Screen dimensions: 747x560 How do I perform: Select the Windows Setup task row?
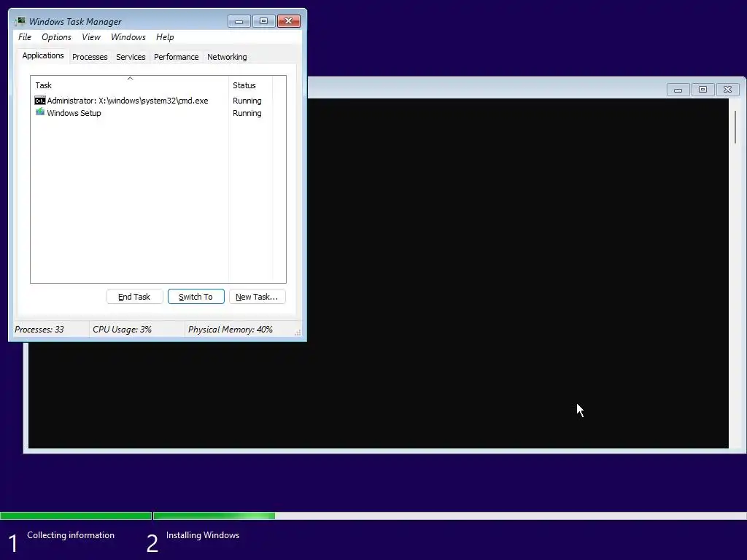tap(152, 113)
